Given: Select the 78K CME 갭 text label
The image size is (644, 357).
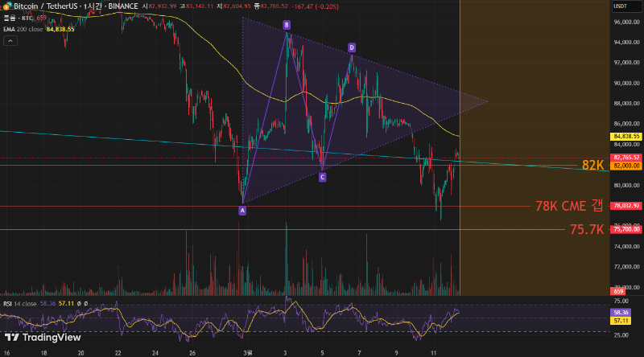Looking at the screenshot, I should 569,207.
